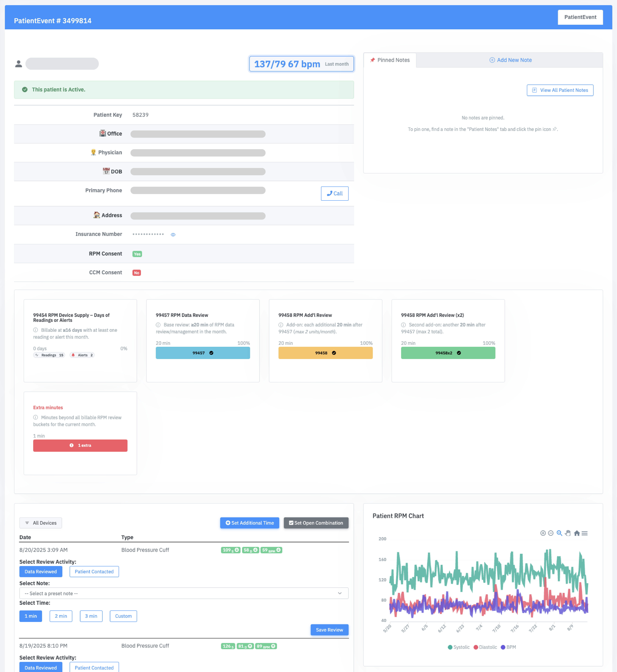The image size is (617, 672).
Task: Select Patient Contacted for 8/19/2025 reading
Action: point(94,667)
